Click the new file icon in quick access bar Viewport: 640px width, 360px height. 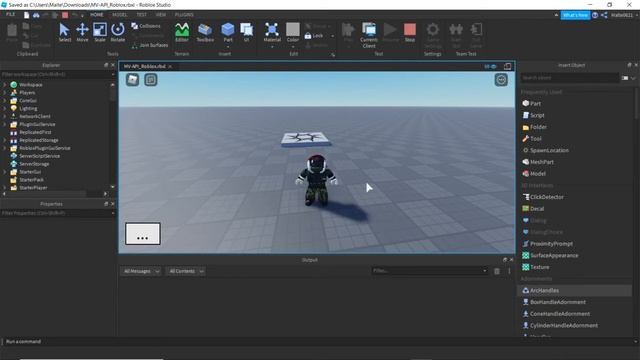click(27, 15)
